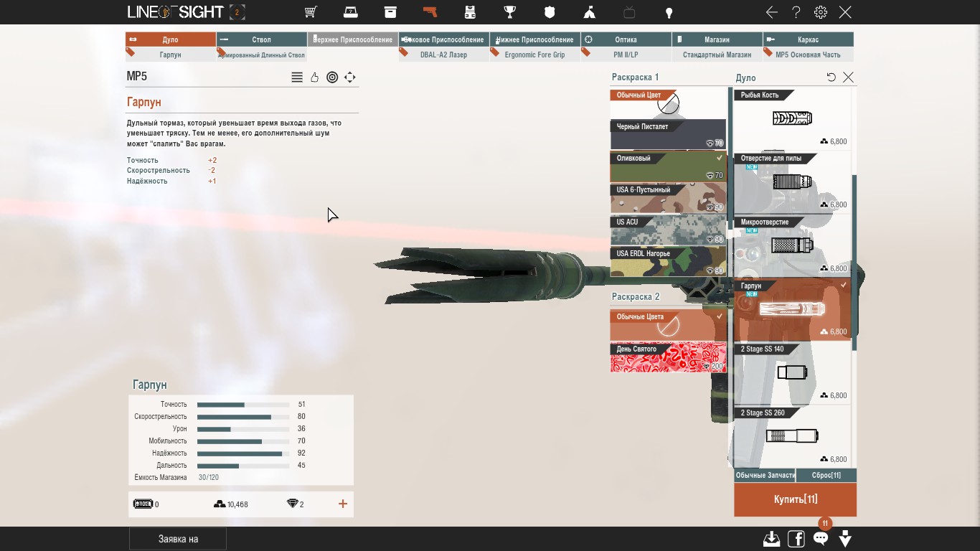Open the gear settings icon
980x551 pixels.
pos(821,12)
